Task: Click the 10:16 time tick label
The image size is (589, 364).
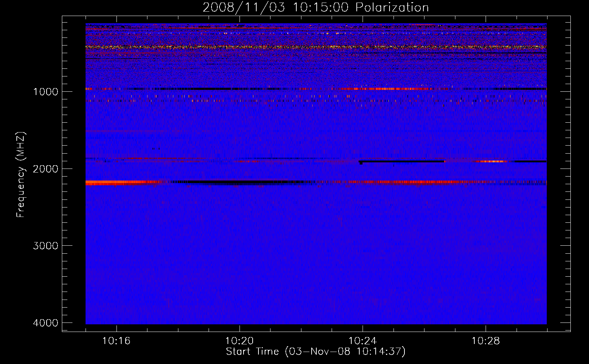Action: 116,341
